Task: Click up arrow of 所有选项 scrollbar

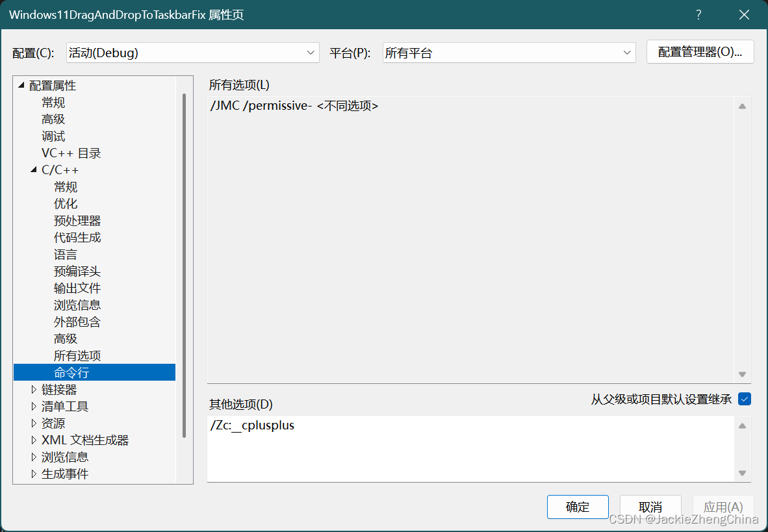Action: pyautogui.click(x=743, y=107)
